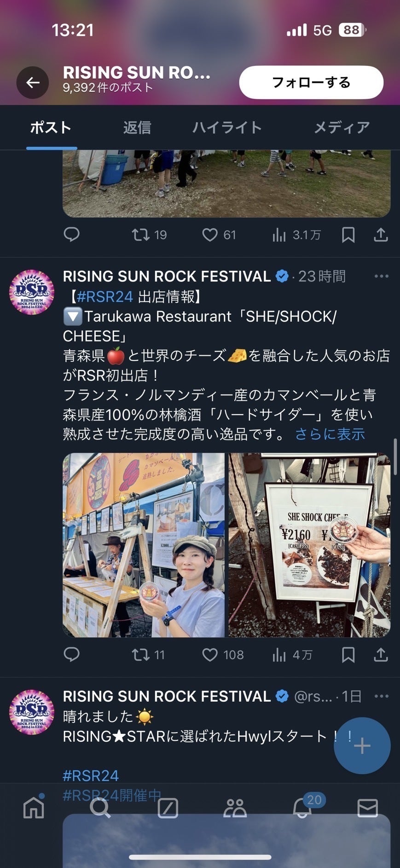Screen dimensions: 400x868
Task: Expand post text with さらに表示
Action: point(330,434)
